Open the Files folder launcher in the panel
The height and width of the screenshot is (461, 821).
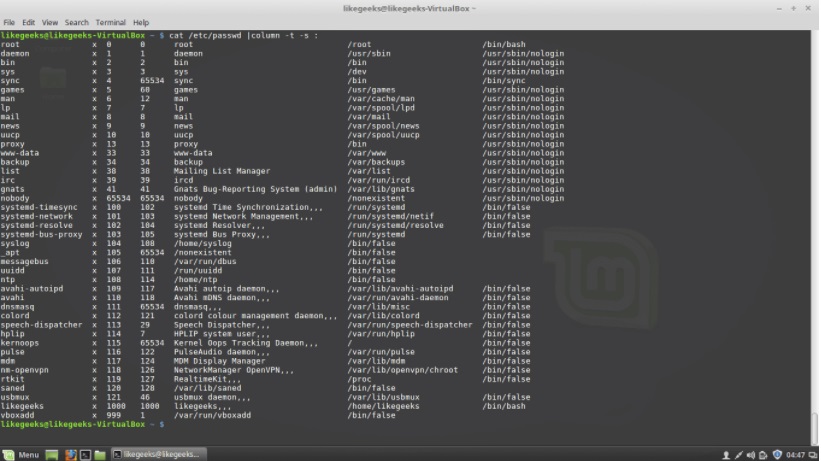[x=99, y=454]
